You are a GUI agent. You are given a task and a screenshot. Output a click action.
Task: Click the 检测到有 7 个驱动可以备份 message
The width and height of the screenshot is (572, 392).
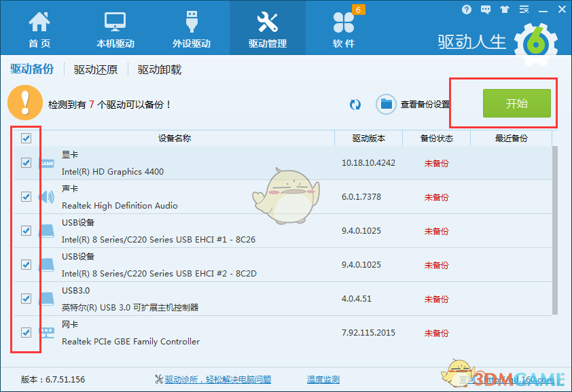pos(109,105)
